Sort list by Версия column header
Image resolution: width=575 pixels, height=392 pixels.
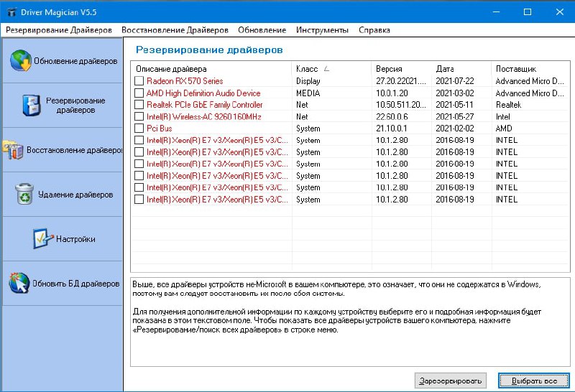389,69
